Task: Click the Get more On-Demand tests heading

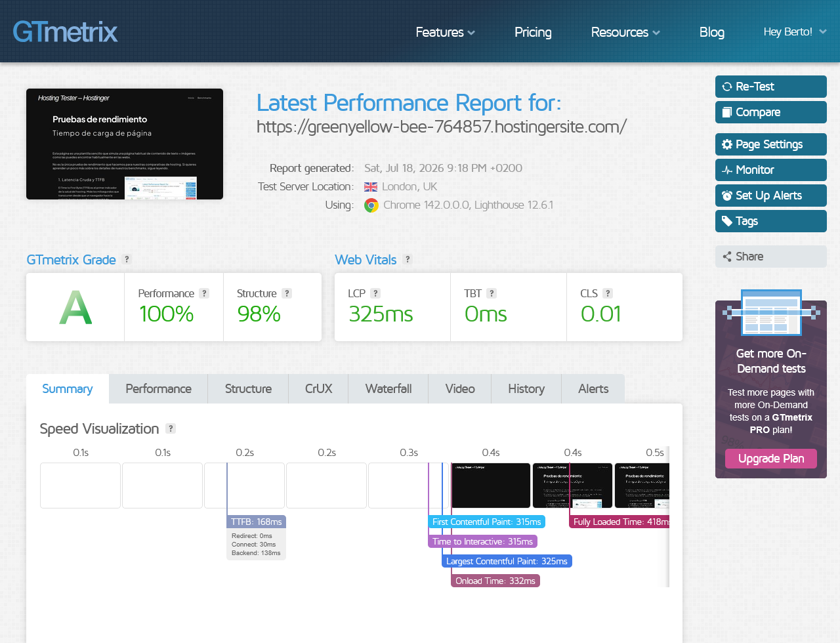Action: pos(771,361)
